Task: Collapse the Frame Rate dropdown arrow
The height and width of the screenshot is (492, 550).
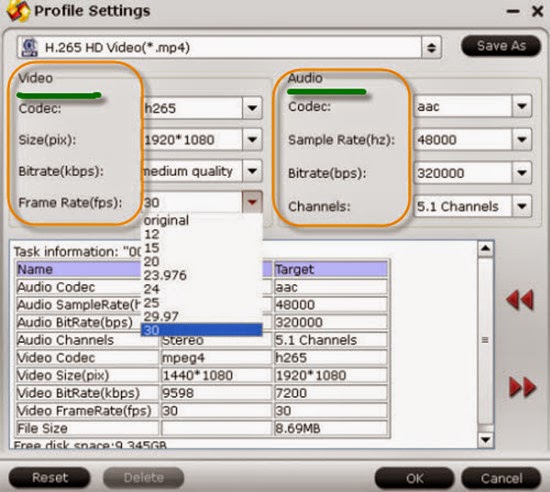Action: pos(252,202)
